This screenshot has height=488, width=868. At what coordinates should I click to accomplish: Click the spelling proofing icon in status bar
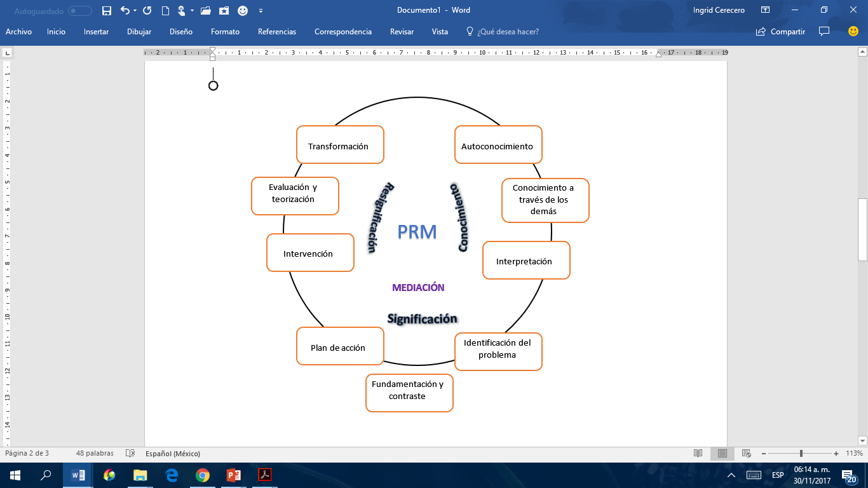pyautogui.click(x=130, y=453)
